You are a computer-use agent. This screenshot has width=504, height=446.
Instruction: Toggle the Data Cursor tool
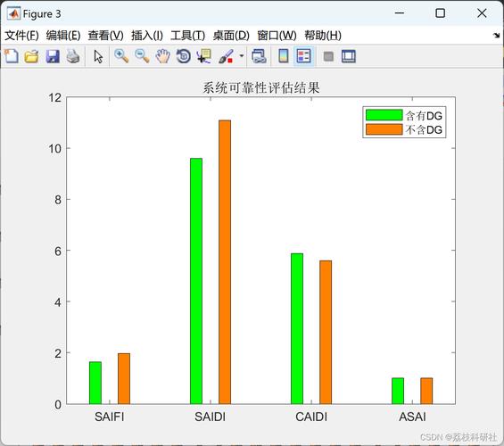204,56
